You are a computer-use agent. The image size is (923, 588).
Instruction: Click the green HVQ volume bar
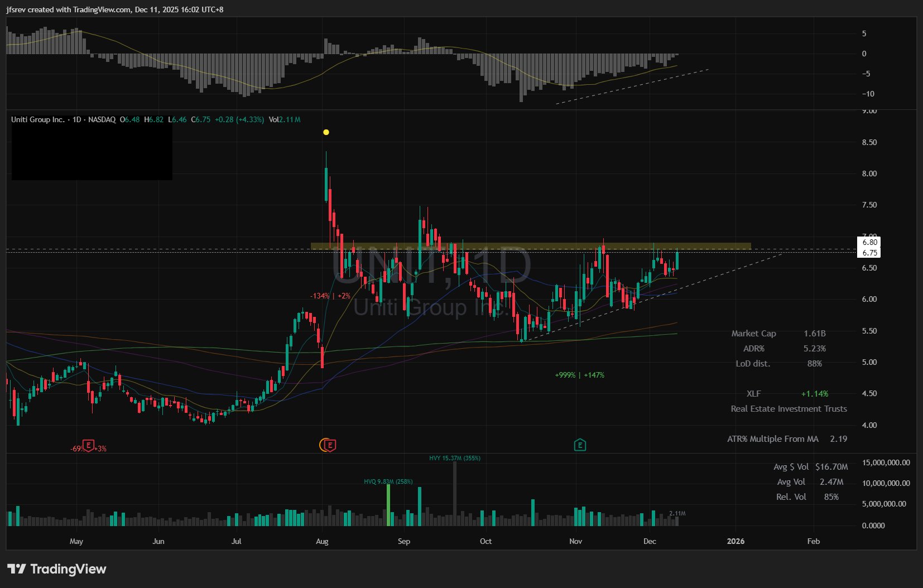(388, 505)
